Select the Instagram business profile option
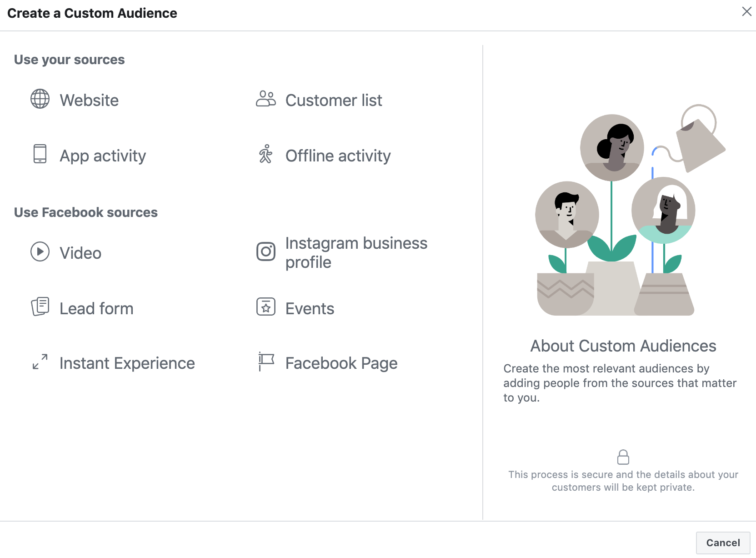The width and height of the screenshot is (756, 558). [356, 252]
